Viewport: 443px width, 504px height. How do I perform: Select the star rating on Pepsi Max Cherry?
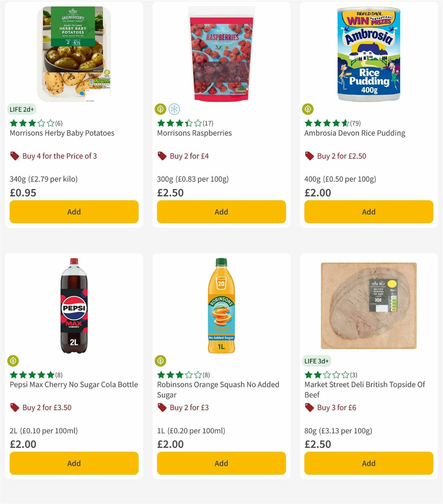coord(31,374)
